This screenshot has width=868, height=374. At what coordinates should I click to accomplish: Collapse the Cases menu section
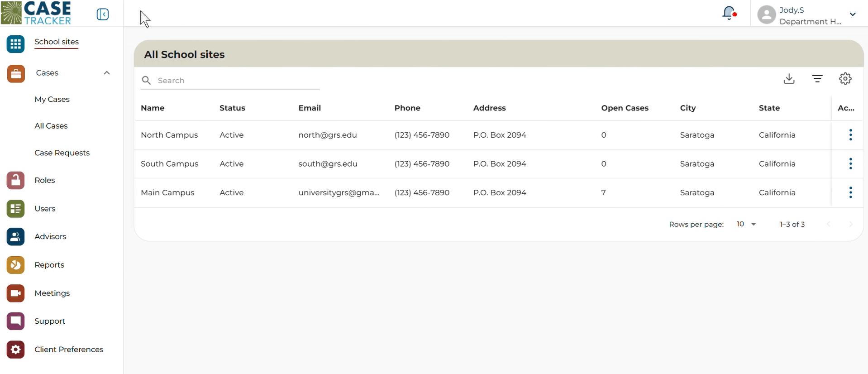pos(107,73)
